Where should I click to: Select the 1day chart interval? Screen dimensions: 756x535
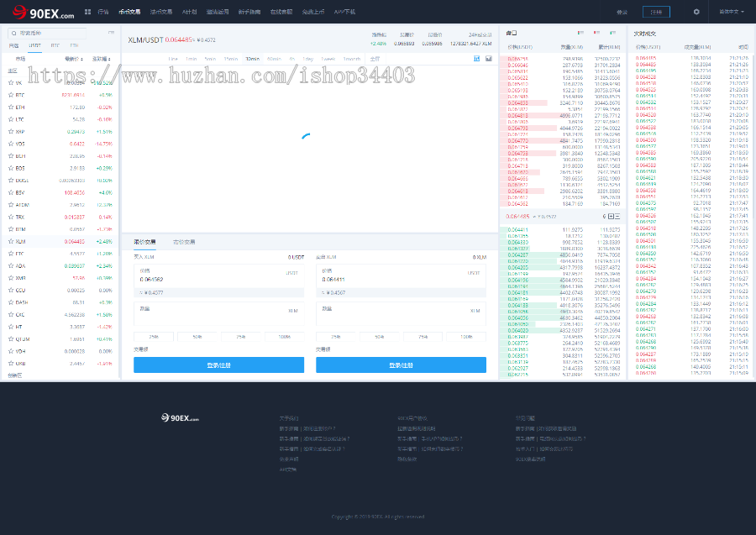[307, 59]
